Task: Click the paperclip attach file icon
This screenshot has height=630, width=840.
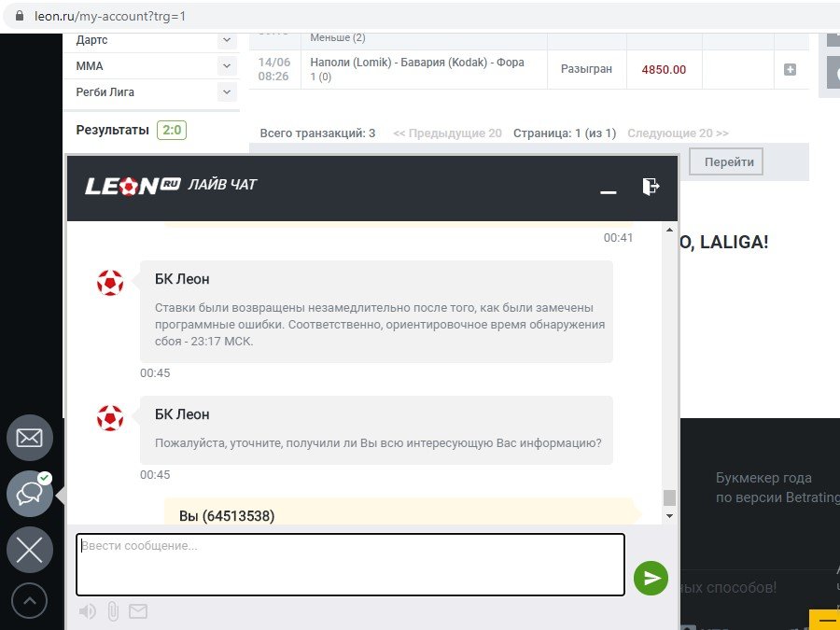Action: (113, 612)
